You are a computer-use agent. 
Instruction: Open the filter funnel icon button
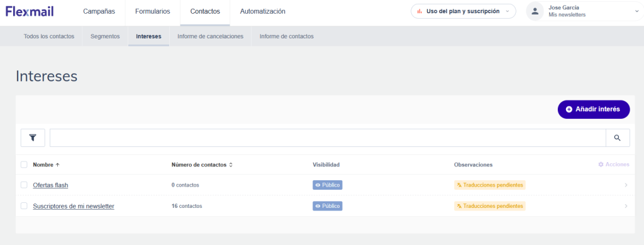pyautogui.click(x=33, y=138)
